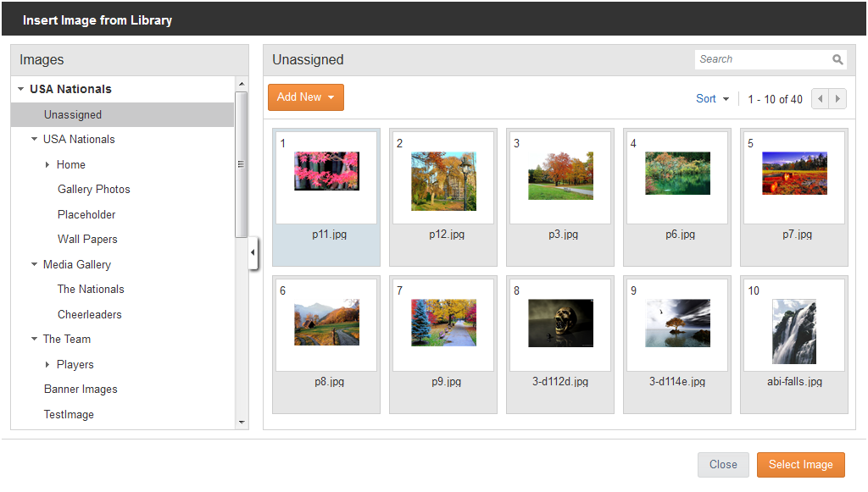Collapse the top USA Nationals root

point(20,89)
